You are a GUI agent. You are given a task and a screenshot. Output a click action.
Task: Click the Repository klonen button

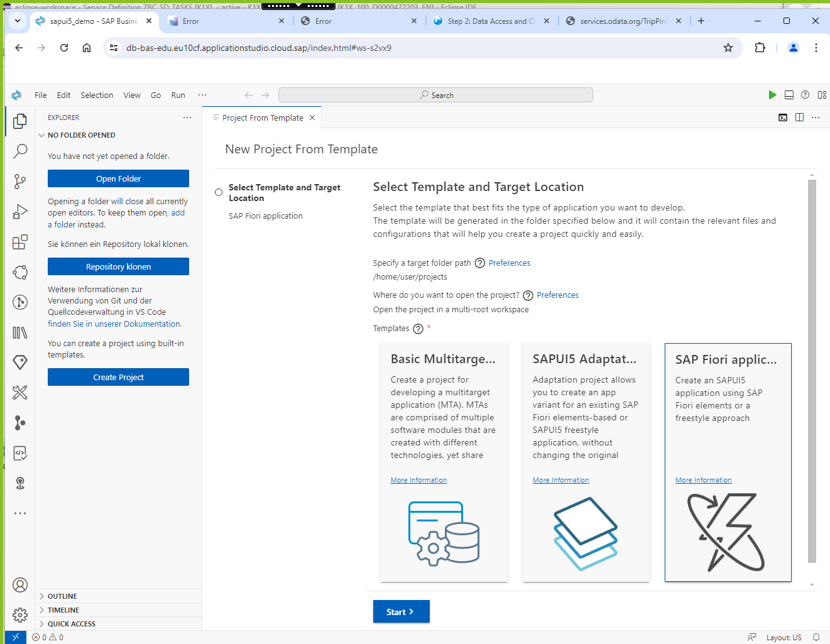(118, 266)
